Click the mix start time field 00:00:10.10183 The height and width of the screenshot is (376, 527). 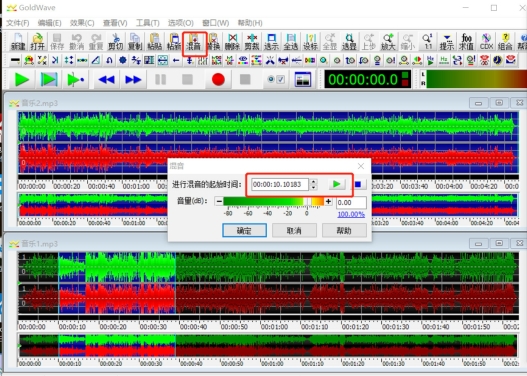pyautogui.click(x=280, y=184)
